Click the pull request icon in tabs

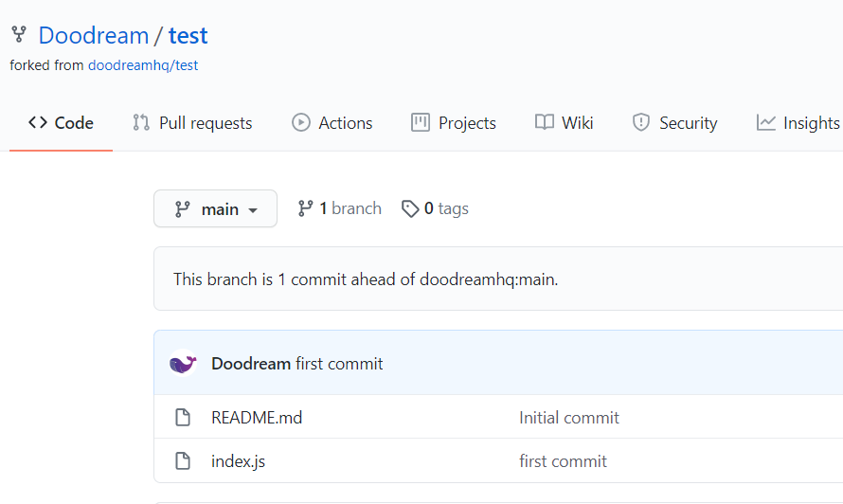[x=141, y=122]
